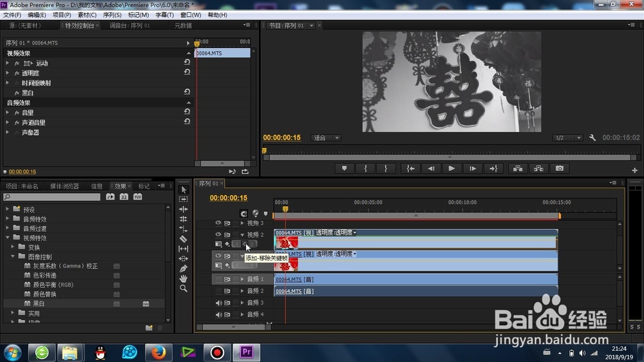Viewport: 644px width, 362px height.
Task: Open the 字幕(T) menu
Action: pyautogui.click(x=164, y=15)
